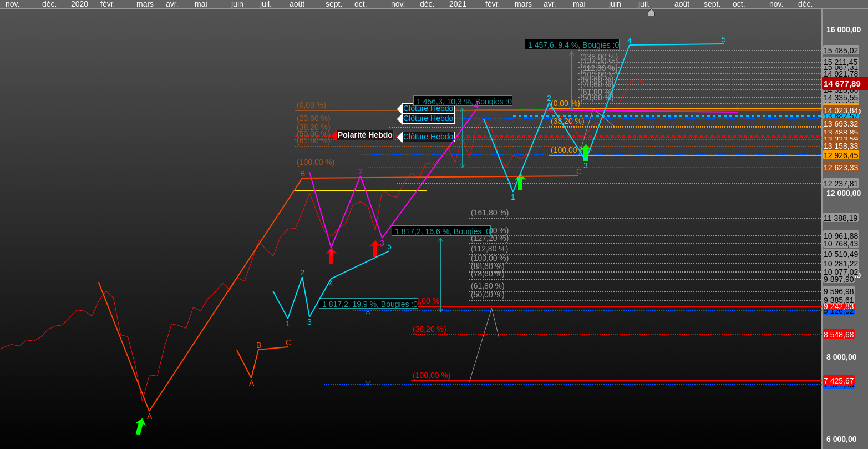Select the orange '(38,20 %)' Fibonacci label
868x449 pixels.
pos(567,121)
